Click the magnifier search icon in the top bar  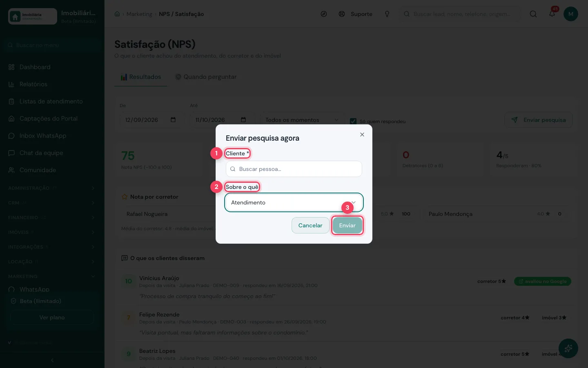[x=533, y=14]
